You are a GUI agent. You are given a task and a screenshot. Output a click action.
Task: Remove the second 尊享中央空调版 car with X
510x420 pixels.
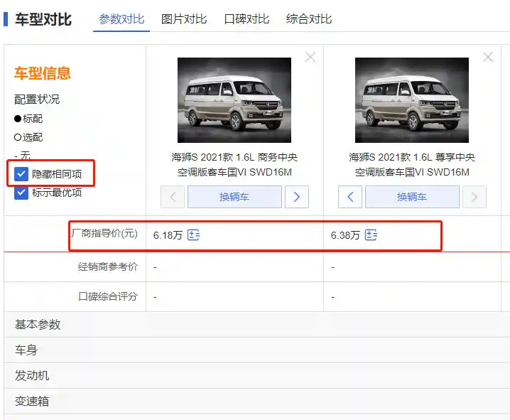[x=488, y=58]
